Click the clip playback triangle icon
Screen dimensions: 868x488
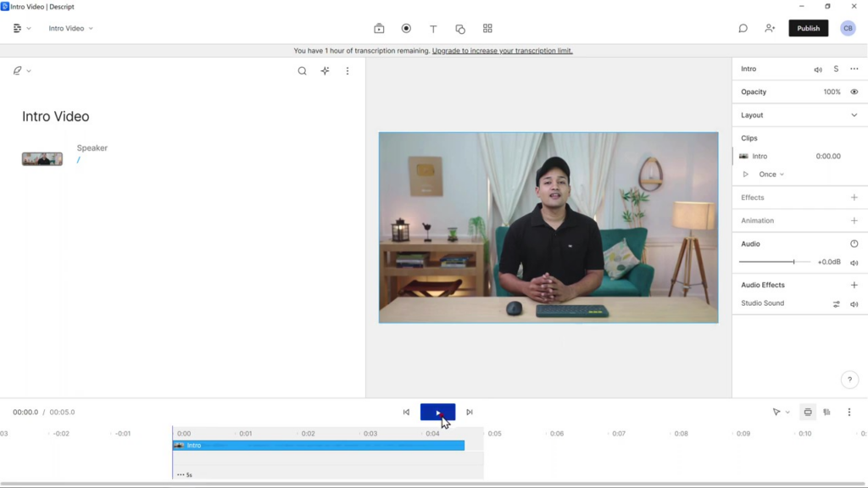(746, 175)
